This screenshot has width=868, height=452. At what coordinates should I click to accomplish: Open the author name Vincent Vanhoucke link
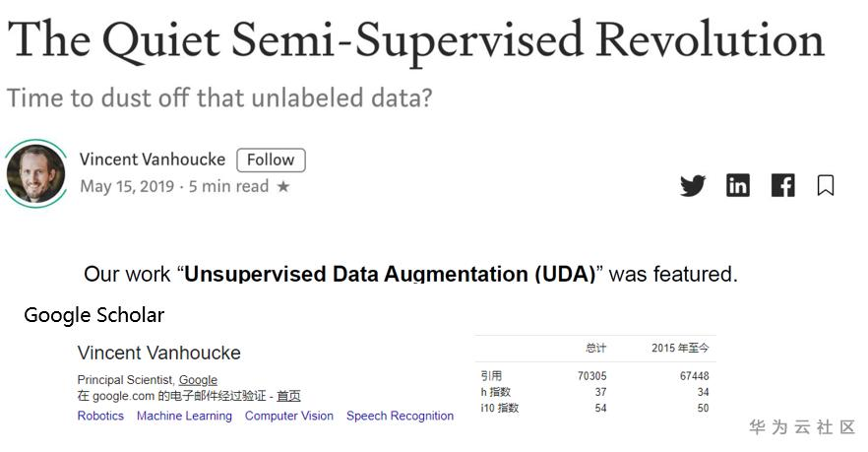[153, 160]
